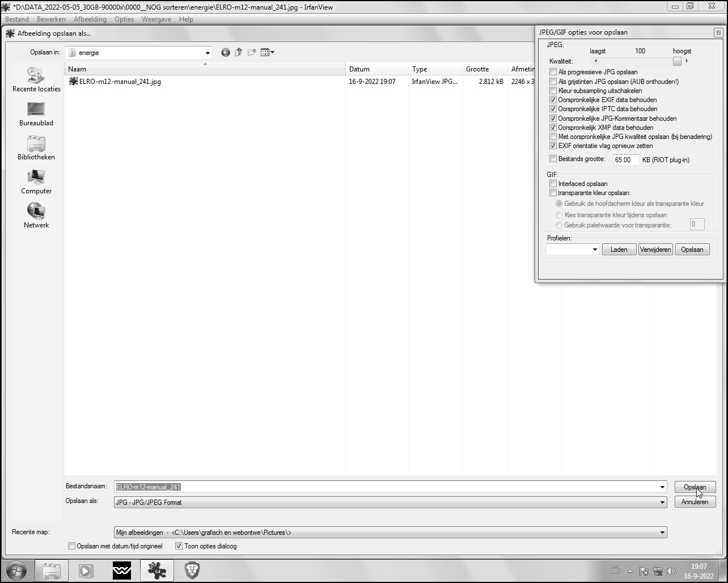Open Bureaublad in the places sidebar
This screenshot has height=583, width=728.
(x=36, y=114)
